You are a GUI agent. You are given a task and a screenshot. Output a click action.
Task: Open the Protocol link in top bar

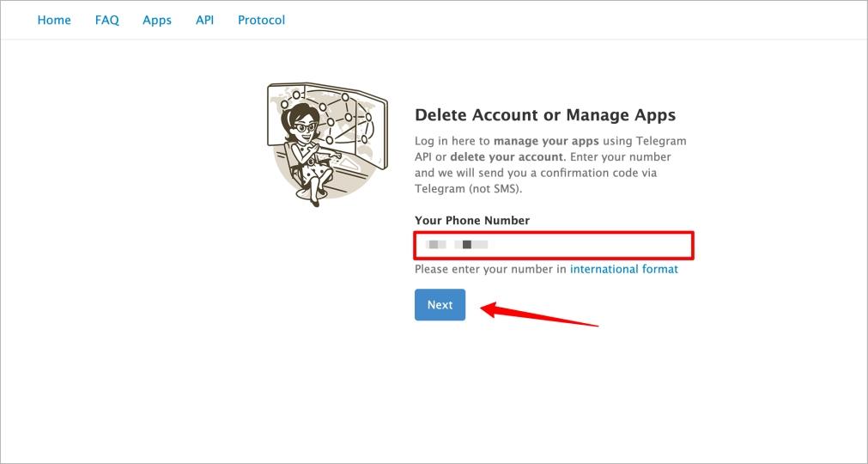coord(261,20)
